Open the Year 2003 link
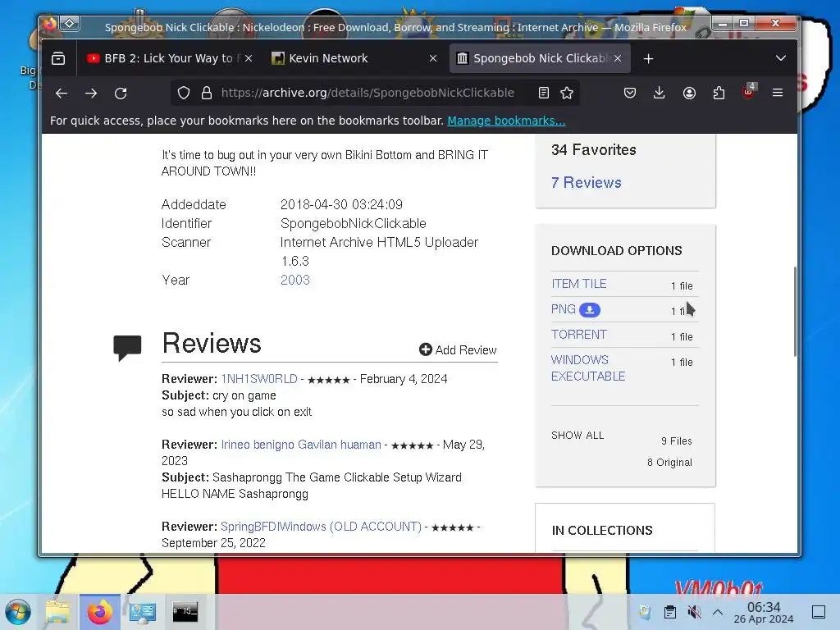 pyautogui.click(x=295, y=281)
